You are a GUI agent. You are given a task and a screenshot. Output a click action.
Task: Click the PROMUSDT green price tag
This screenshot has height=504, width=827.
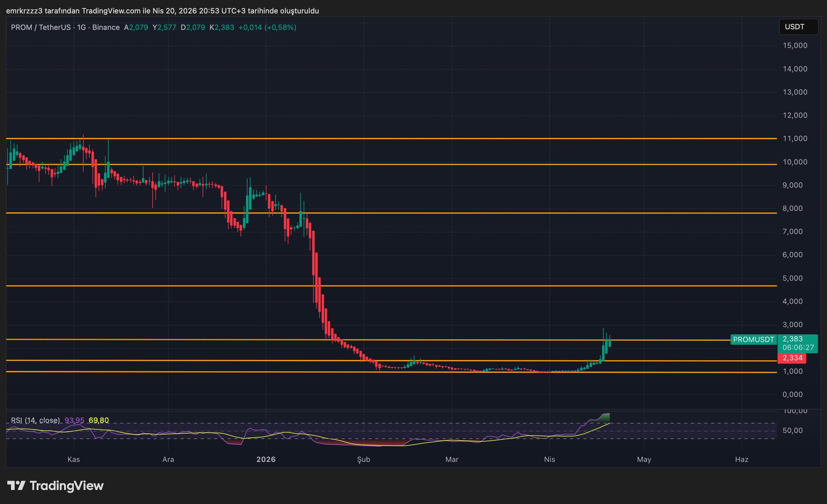coord(753,340)
